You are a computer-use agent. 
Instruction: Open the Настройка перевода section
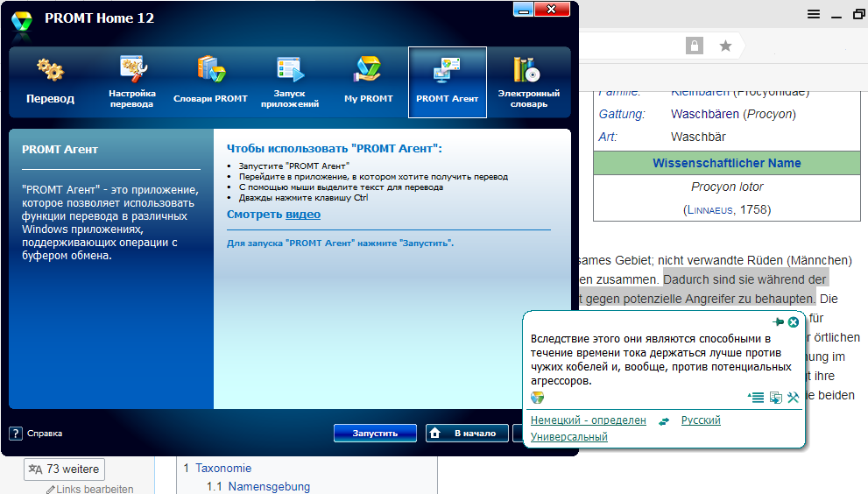coord(131,82)
